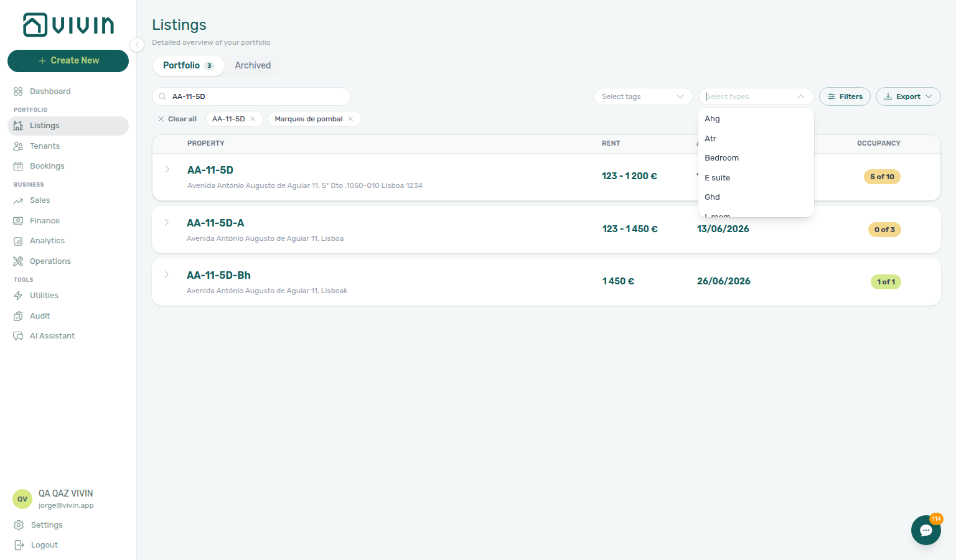
Task: Choose Ahg from the types list
Action: point(756,119)
